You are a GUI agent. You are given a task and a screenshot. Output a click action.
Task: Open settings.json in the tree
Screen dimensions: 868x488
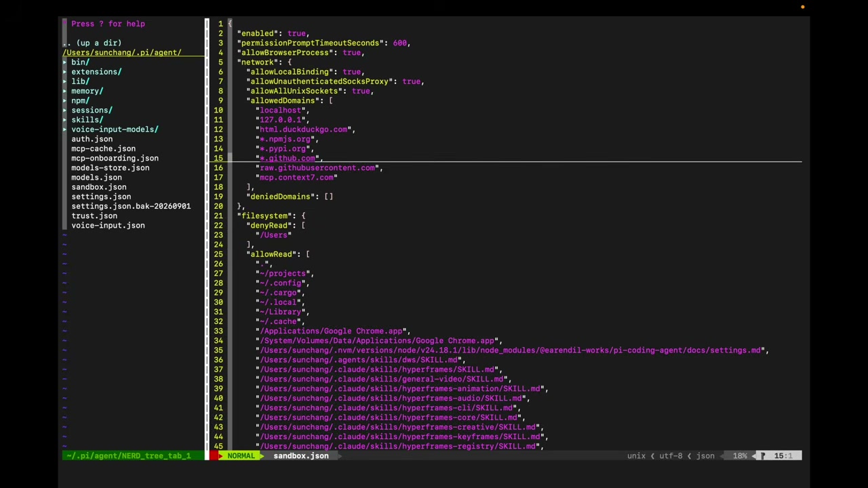[x=101, y=197]
